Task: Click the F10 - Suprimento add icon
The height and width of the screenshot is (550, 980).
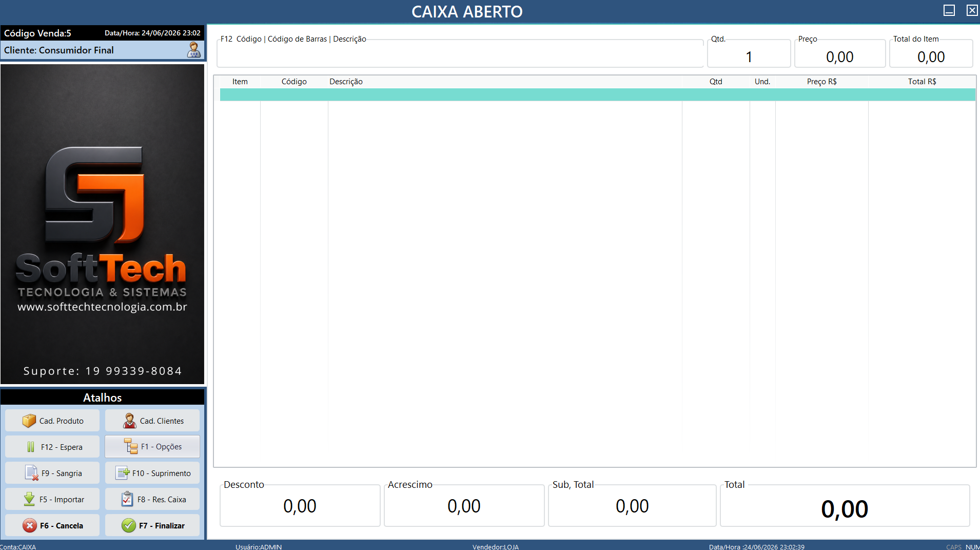Action: coord(123,473)
